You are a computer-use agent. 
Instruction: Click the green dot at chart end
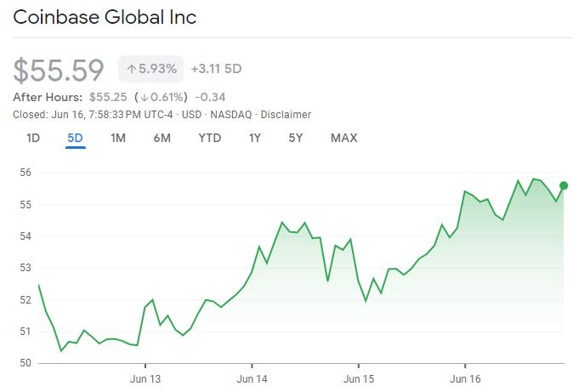[x=563, y=185]
